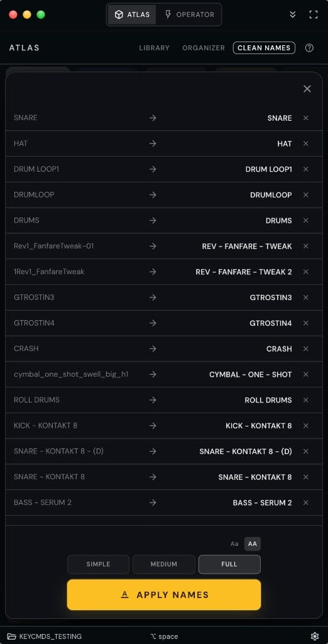The image size is (328, 644).
Task: Open the ORGANIZER tab
Action: click(204, 48)
